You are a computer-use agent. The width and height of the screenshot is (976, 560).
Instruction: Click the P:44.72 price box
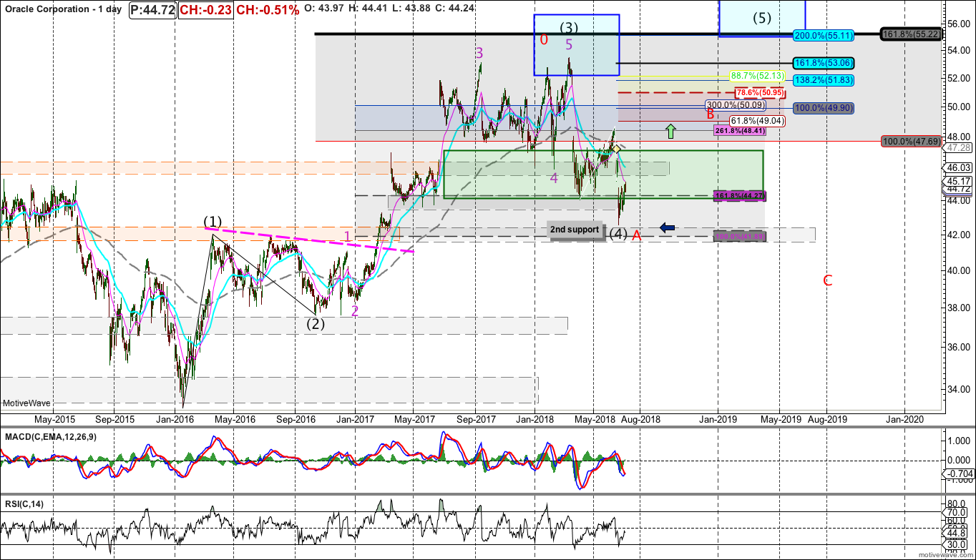pos(152,10)
